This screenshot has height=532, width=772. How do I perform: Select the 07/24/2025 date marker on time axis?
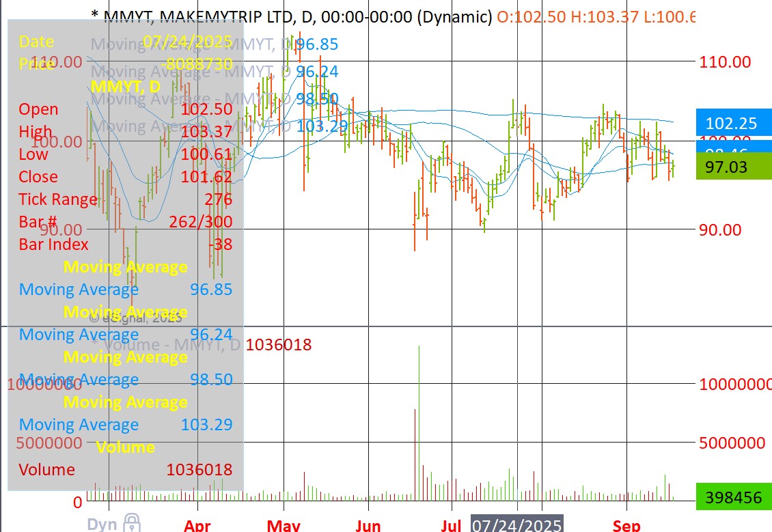point(517,524)
